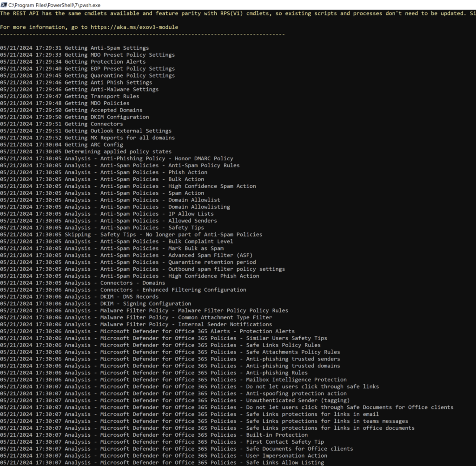
Task: Click the 'Determining applied policy states' line
Action: [118, 151]
